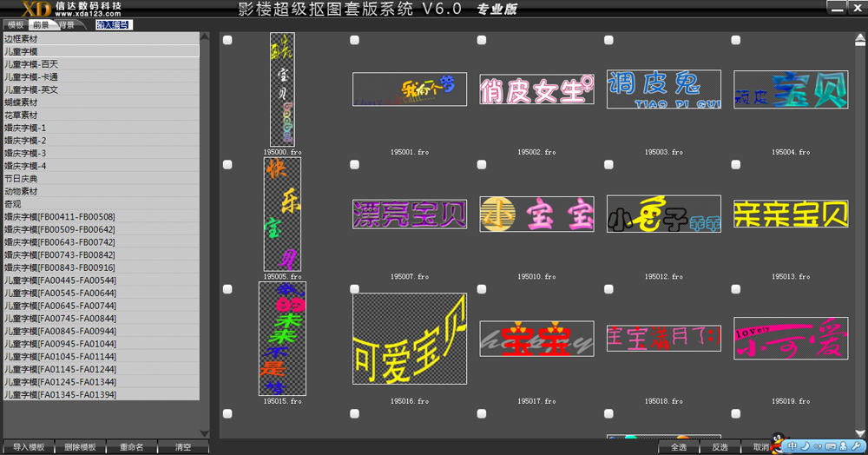Select the 小宝宝 thumbnail 195010.fro
Image resolution: width=868 pixels, height=455 pixels.
pos(537,214)
